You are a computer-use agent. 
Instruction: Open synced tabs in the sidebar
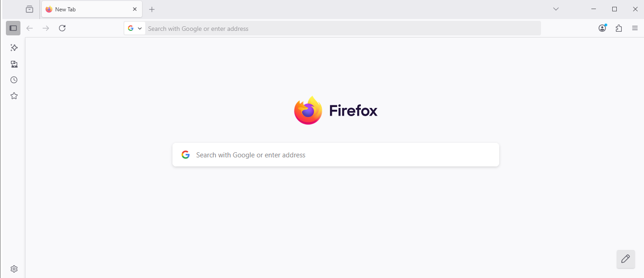tap(14, 64)
